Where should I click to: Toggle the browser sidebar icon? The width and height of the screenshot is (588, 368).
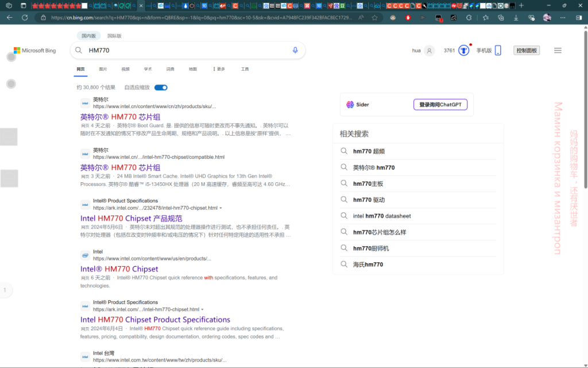tap(579, 18)
